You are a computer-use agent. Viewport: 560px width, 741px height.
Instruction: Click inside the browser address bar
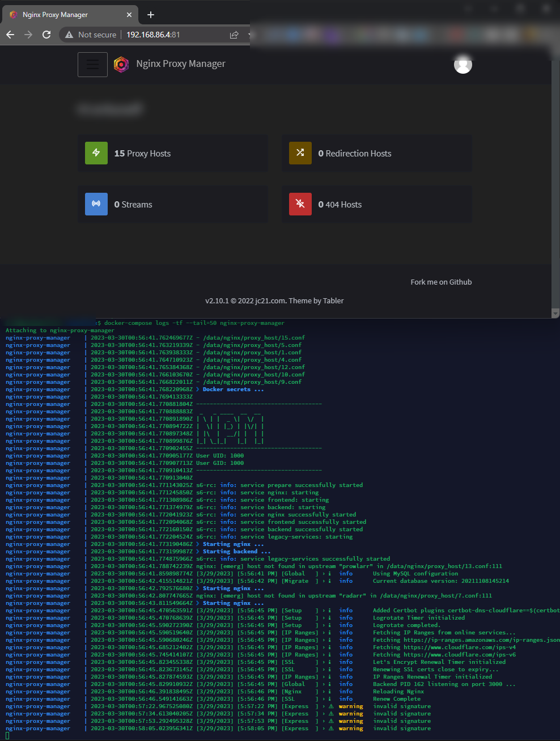coord(159,35)
